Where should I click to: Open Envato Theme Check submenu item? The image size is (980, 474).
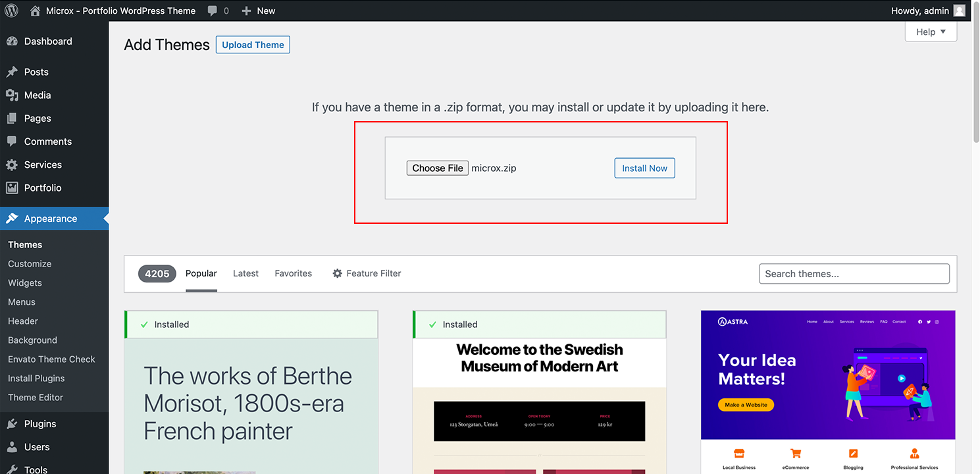click(51, 359)
